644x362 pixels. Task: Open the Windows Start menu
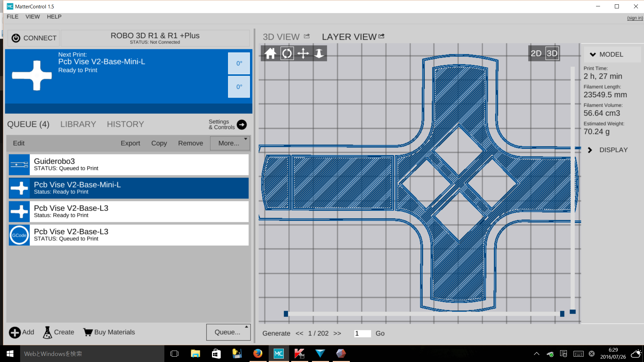pos(10,354)
